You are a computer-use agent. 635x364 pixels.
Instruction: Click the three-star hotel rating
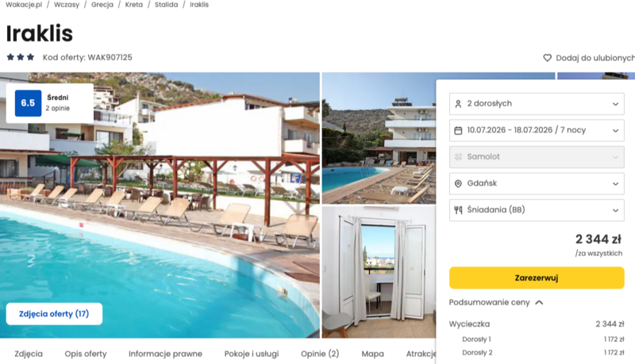21,57
